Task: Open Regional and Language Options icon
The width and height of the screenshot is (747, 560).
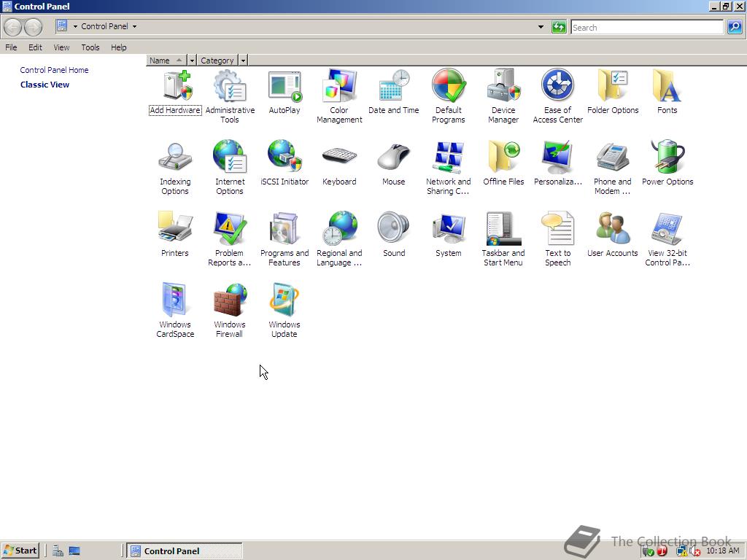Action: click(339, 239)
